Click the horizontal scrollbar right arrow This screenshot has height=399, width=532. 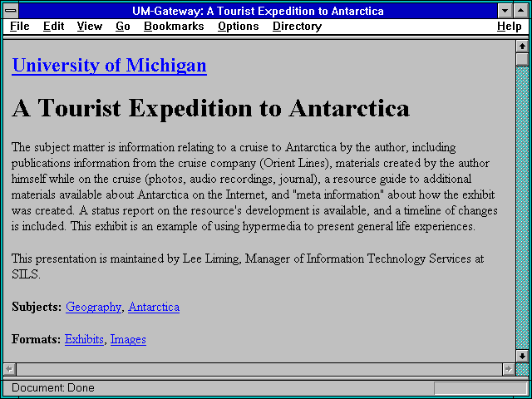click(508, 369)
